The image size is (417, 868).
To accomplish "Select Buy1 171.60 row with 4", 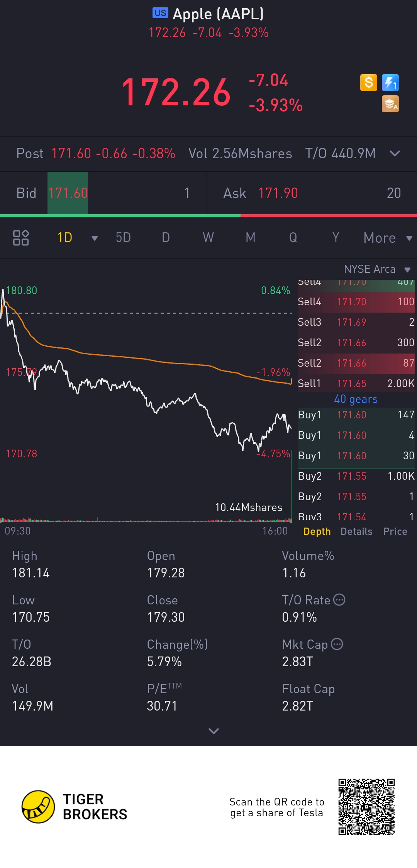I will 356,435.
